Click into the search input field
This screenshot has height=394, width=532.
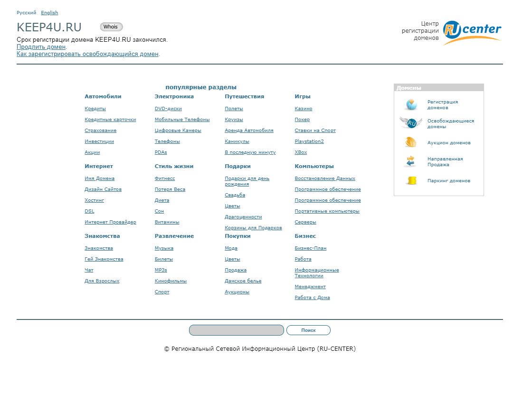pyautogui.click(x=237, y=330)
